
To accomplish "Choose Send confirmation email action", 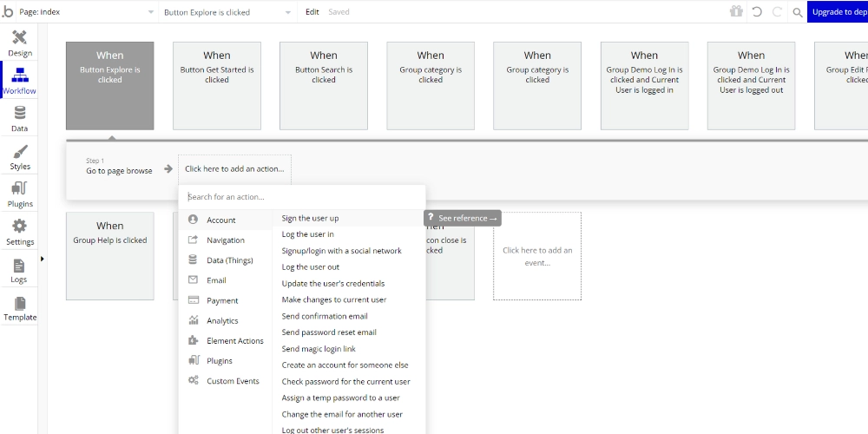I will pos(349,316).
